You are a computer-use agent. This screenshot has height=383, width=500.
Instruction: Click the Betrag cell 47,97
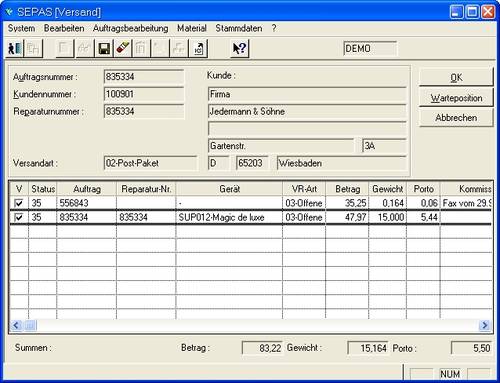click(x=347, y=217)
